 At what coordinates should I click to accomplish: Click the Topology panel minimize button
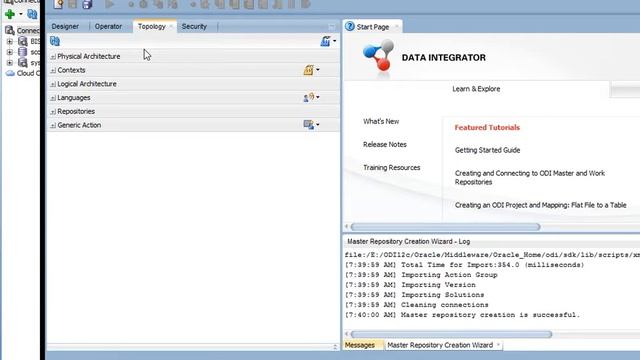click(332, 27)
